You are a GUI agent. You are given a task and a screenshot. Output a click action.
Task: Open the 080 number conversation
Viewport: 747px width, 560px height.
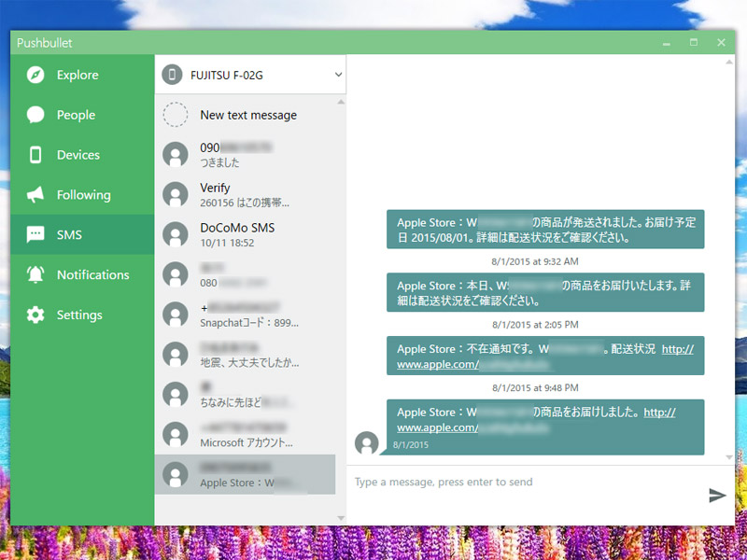point(246,274)
